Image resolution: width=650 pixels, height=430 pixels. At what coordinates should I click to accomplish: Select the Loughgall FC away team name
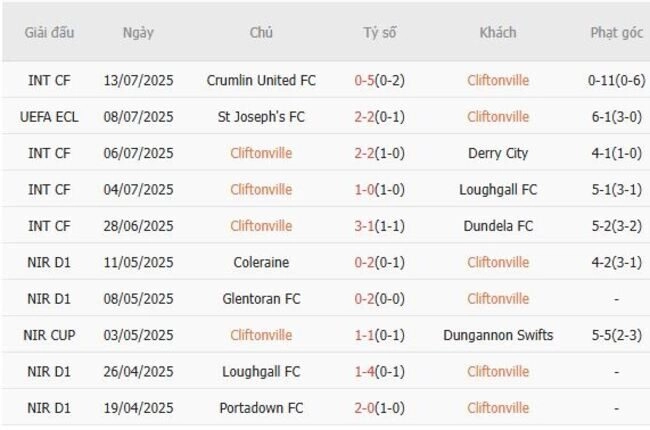pyautogui.click(x=498, y=189)
